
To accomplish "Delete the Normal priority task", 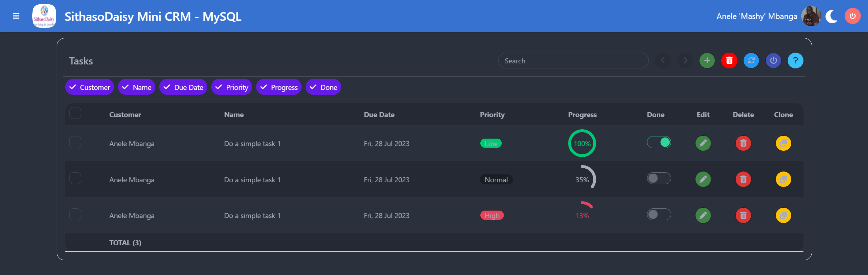I will click(x=743, y=179).
